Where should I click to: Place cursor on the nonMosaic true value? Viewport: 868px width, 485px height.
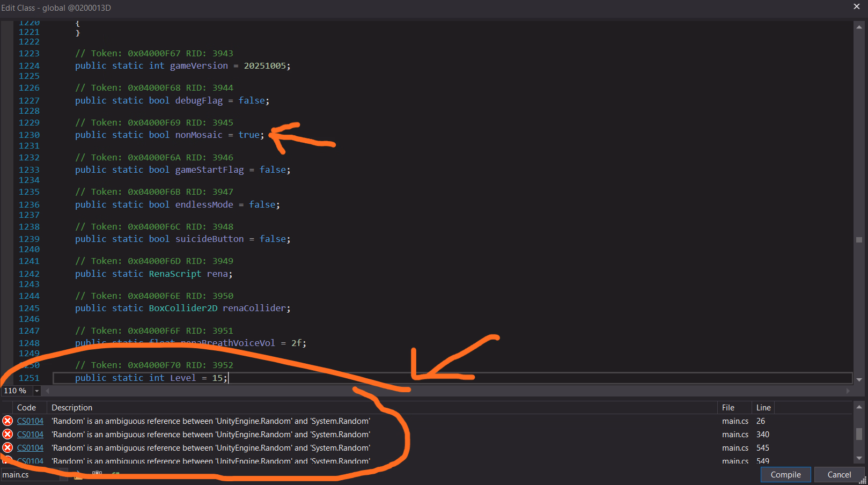click(x=249, y=135)
